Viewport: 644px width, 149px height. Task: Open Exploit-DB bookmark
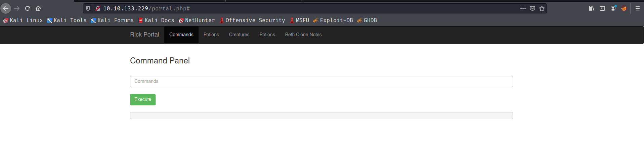click(333, 20)
